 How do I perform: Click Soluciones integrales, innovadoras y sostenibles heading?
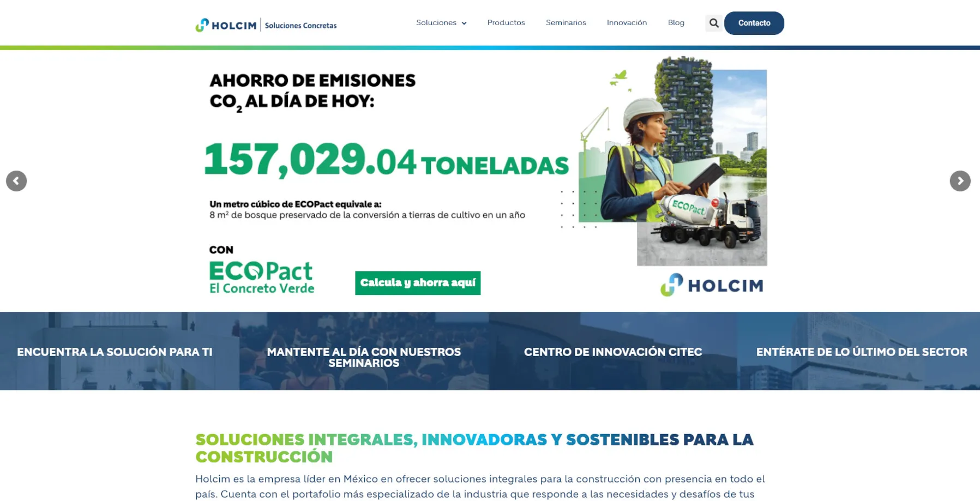pyautogui.click(x=474, y=448)
